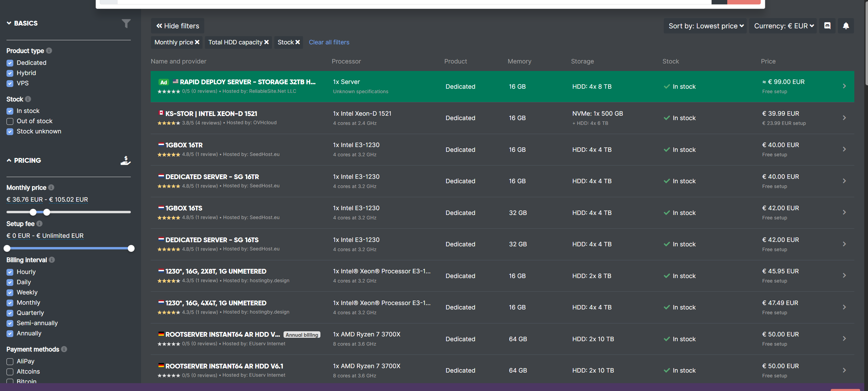The width and height of the screenshot is (868, 391).
Task: Open arrow for Dedicated Server SG 16TR row
Action: click(x=844, y=181)
